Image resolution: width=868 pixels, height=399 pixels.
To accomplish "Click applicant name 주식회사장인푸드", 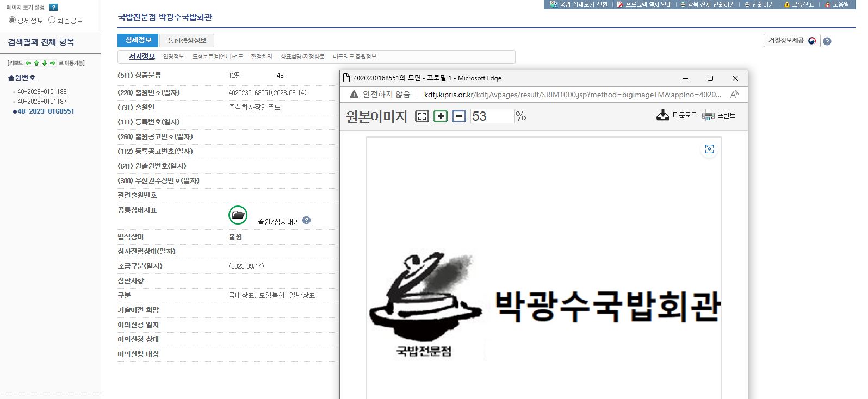I will [255, 108].
